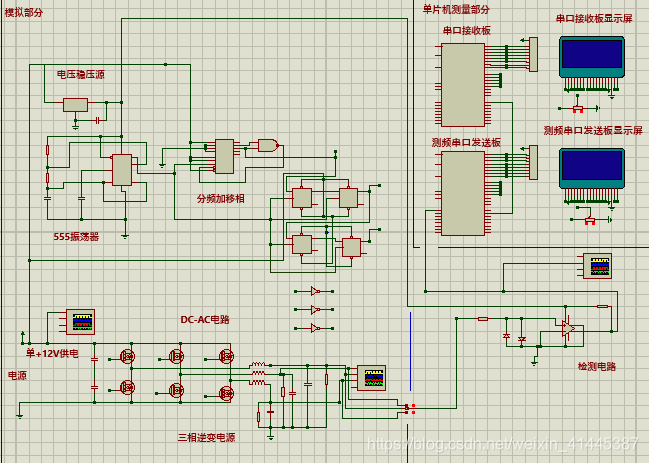Screen dimensions: 649x463
Task: Select the top-middle MOSFET of the inverter bridge
Action: pos(177,356)
